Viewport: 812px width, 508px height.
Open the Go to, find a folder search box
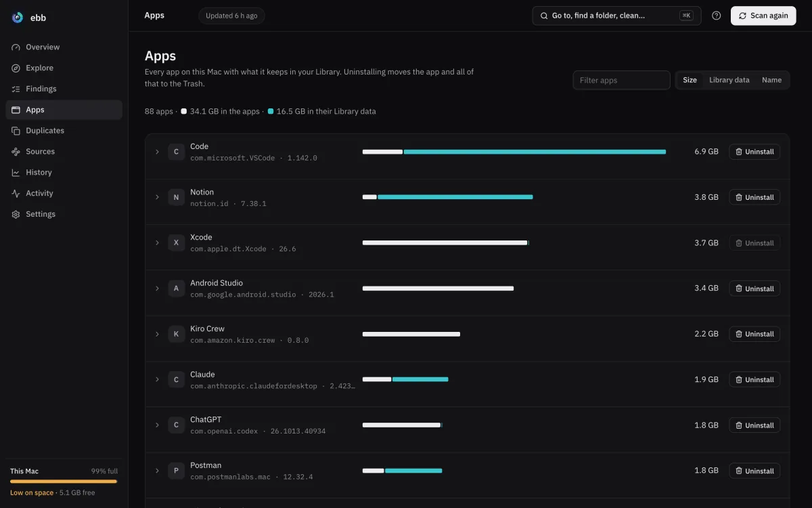[616, 16]
